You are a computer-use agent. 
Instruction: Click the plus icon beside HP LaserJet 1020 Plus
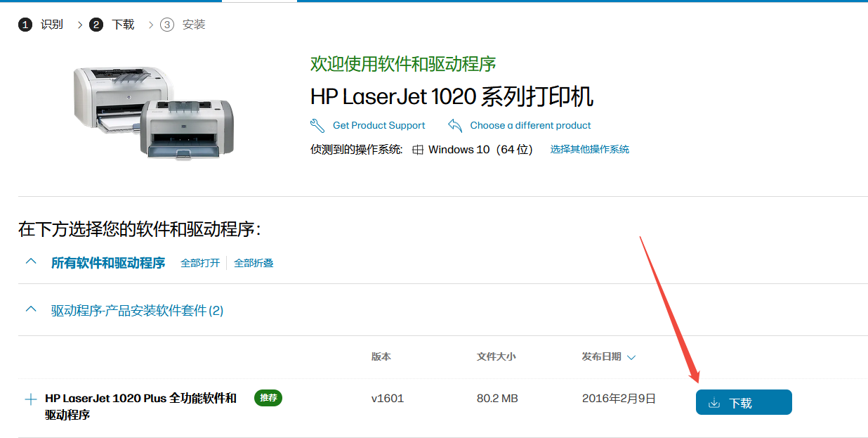click(x=30, y=399)
